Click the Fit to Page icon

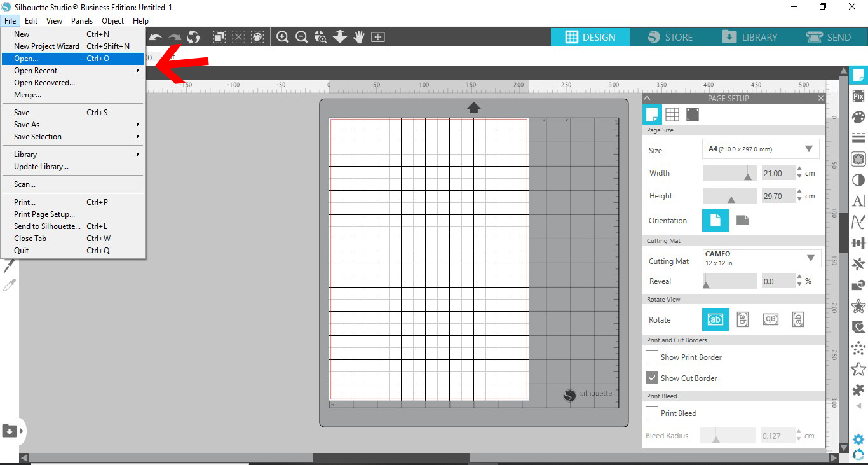pos(378,37)
